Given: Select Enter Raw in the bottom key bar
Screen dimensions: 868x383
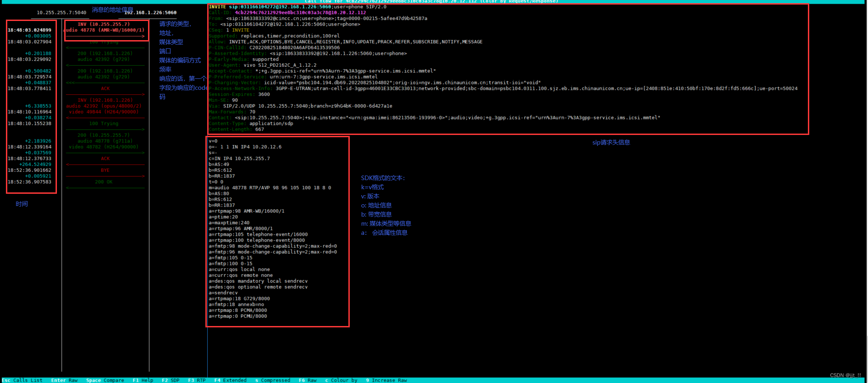Looking at the screenshot, I should tap(64, 380).
